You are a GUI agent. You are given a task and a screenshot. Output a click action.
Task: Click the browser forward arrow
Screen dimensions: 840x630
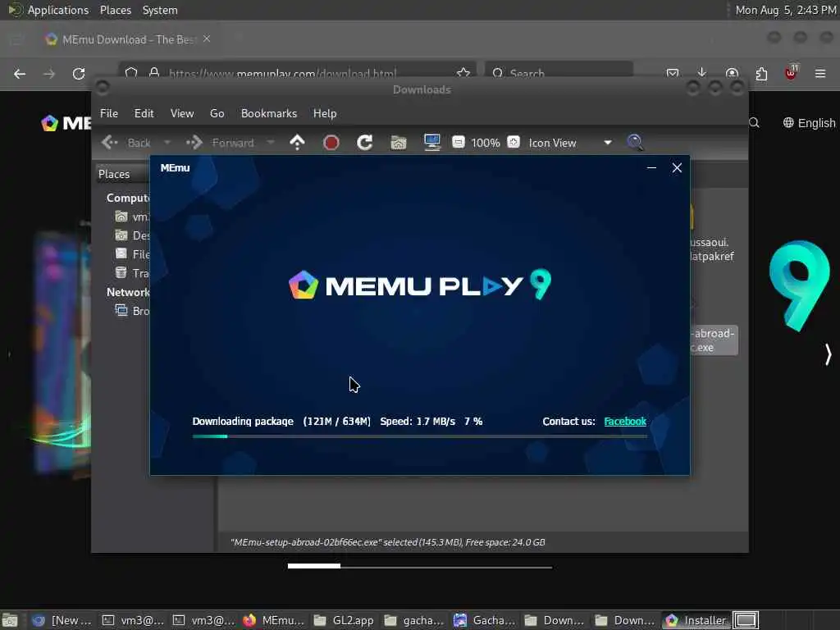[49, 74]
